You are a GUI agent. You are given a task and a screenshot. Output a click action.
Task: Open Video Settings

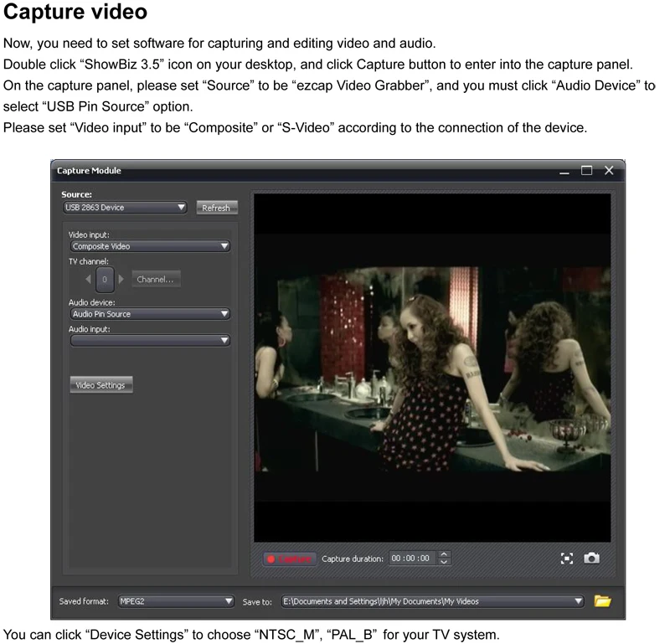coord(101,385)
